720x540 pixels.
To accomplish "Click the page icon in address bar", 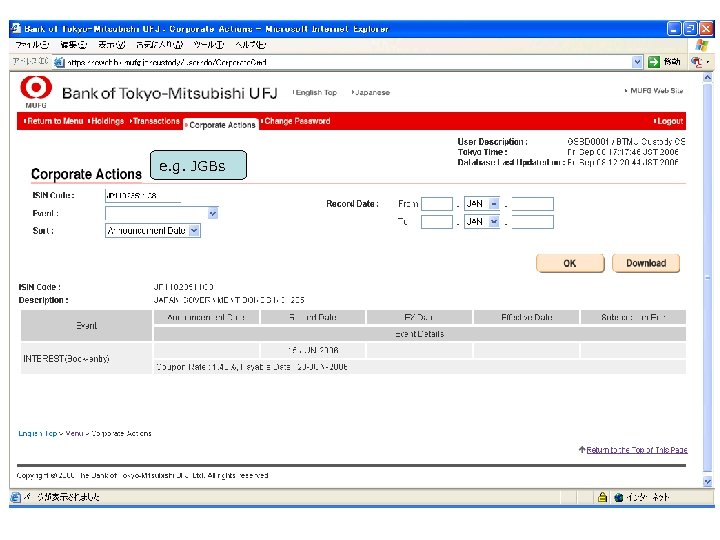I will coord(59,62).
